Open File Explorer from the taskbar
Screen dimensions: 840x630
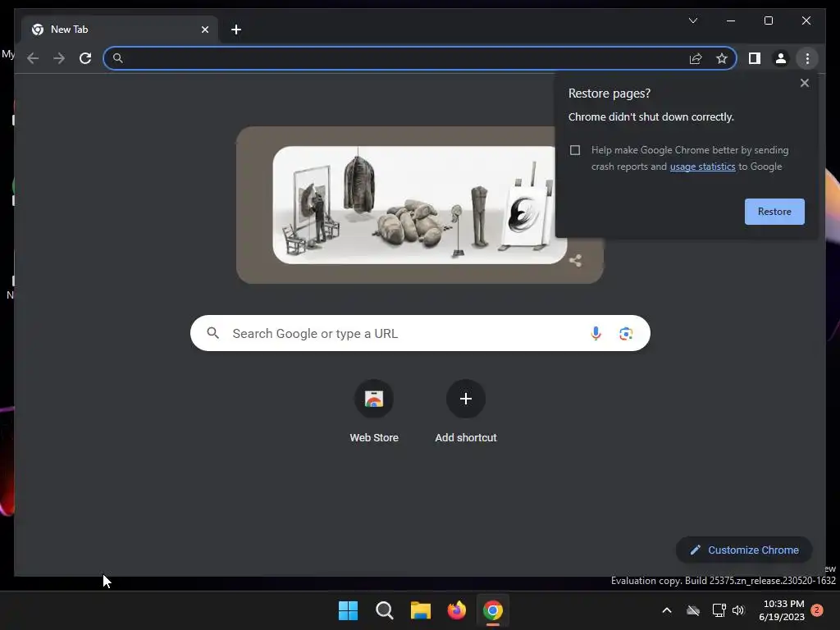[421, 610]
